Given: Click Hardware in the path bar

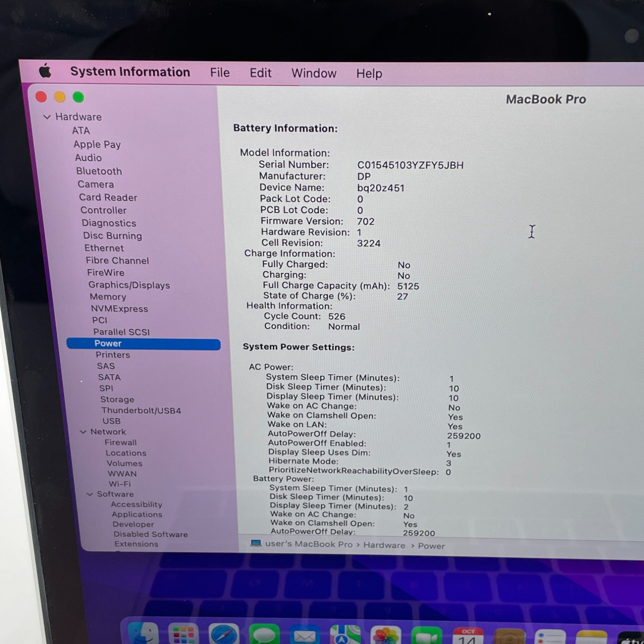Looking at the screenshot, I should [384, 545].
